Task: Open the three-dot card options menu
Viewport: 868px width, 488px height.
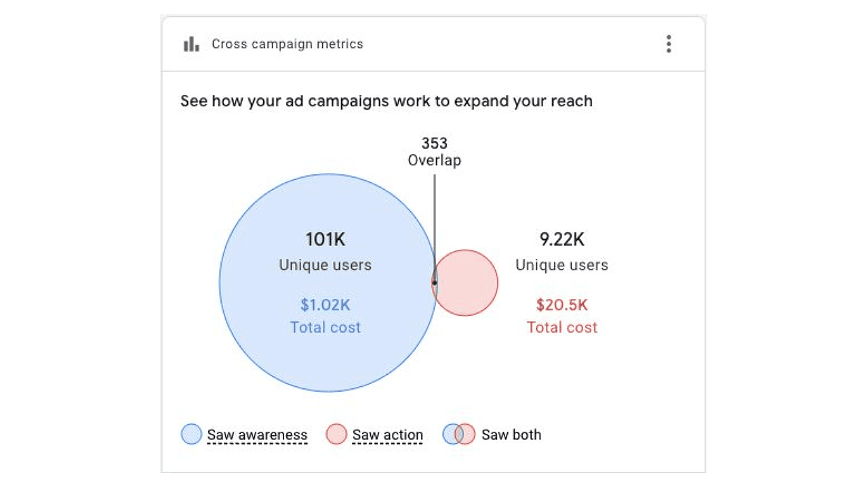Action: click(x=669, y=44)
